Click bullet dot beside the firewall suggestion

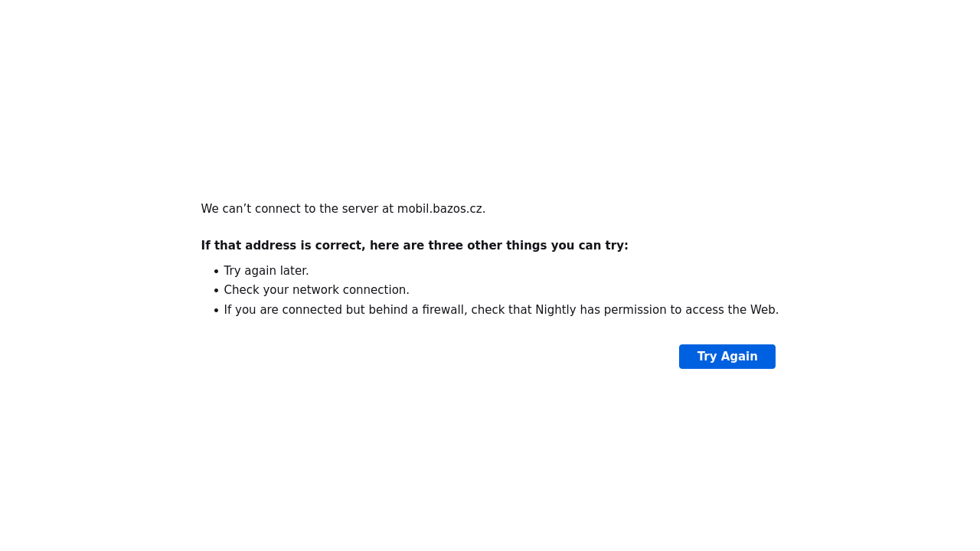pyautogui.click(x=216, y=311)
